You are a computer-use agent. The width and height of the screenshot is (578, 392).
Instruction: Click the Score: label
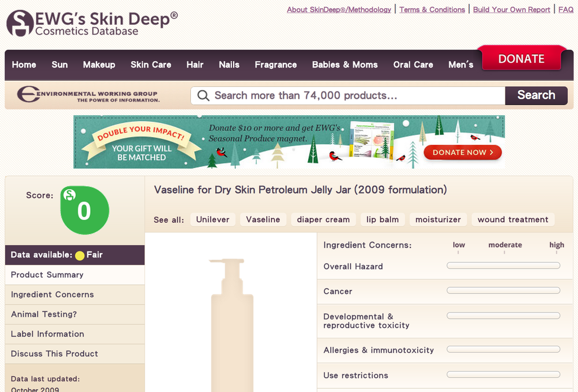point(40,196)
